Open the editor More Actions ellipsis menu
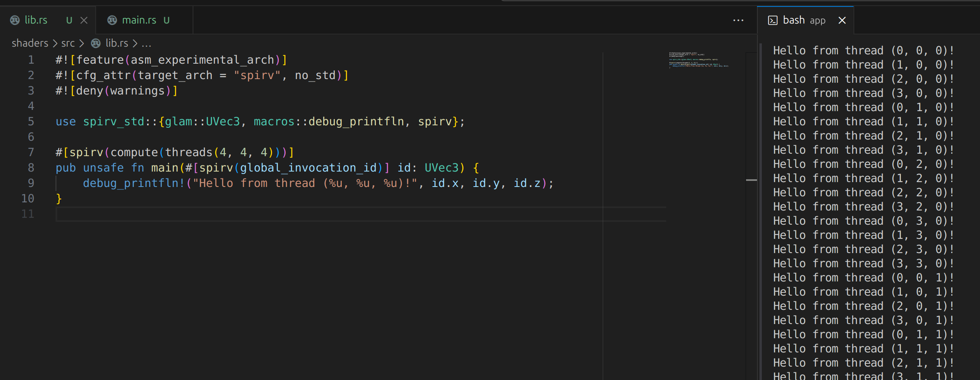 click(738, 20)
